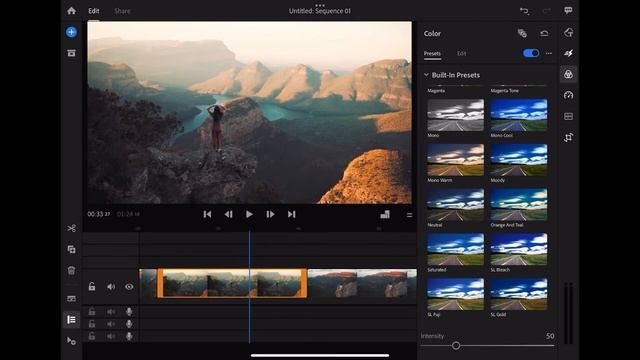Open the Crop and Transform panel
This screenshot has width=640, height=360.
click(569, 138)
